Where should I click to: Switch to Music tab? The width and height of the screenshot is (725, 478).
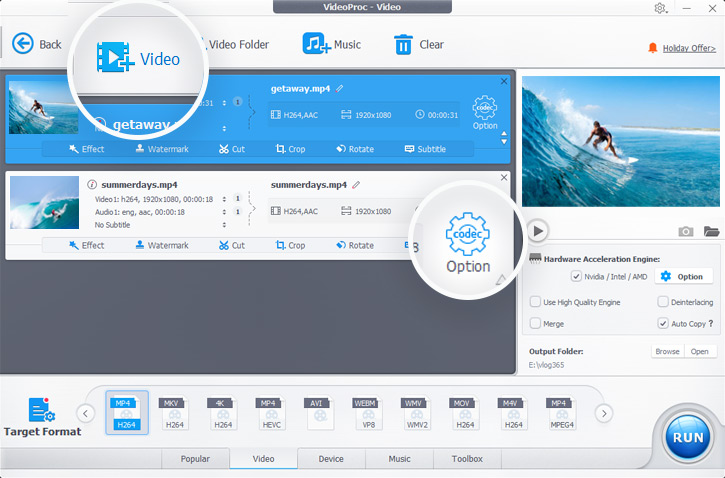[x=399, y=459]
